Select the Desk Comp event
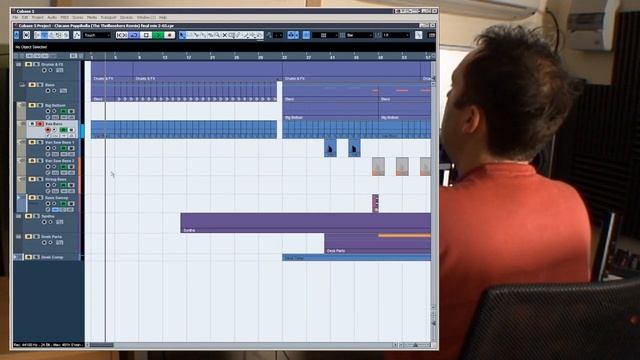The height and width of the screenshot is (360, 640). click(x=356, y=258)
